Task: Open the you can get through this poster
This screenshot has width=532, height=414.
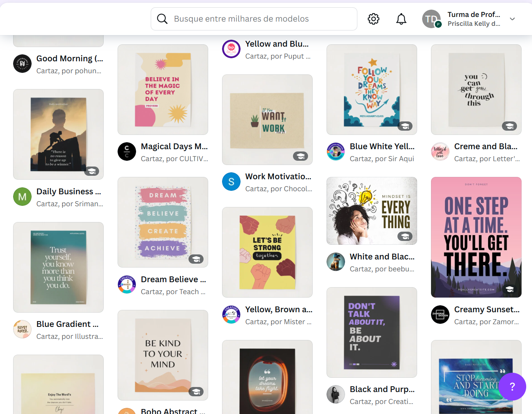Action: point(476,89)
